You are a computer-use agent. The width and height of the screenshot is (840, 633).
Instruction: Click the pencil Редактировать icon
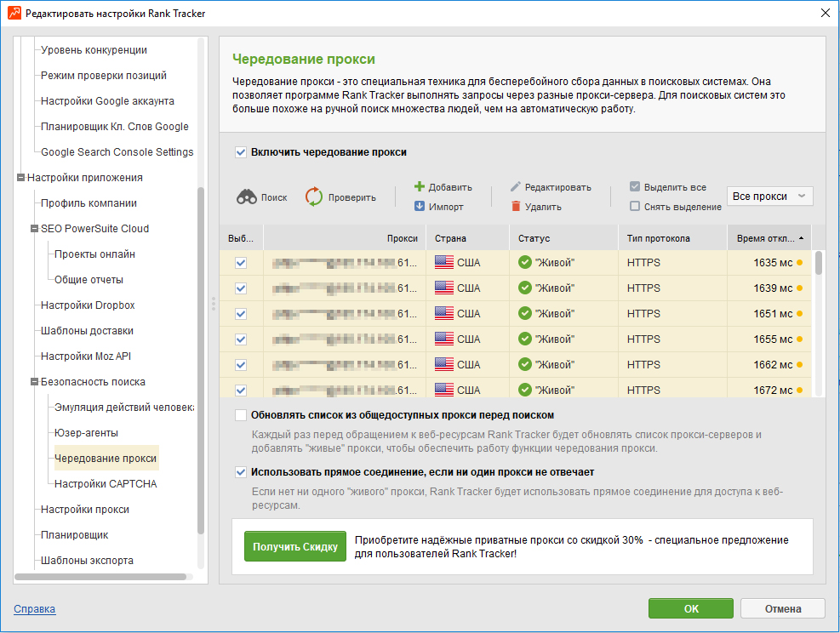click(516, 187)
